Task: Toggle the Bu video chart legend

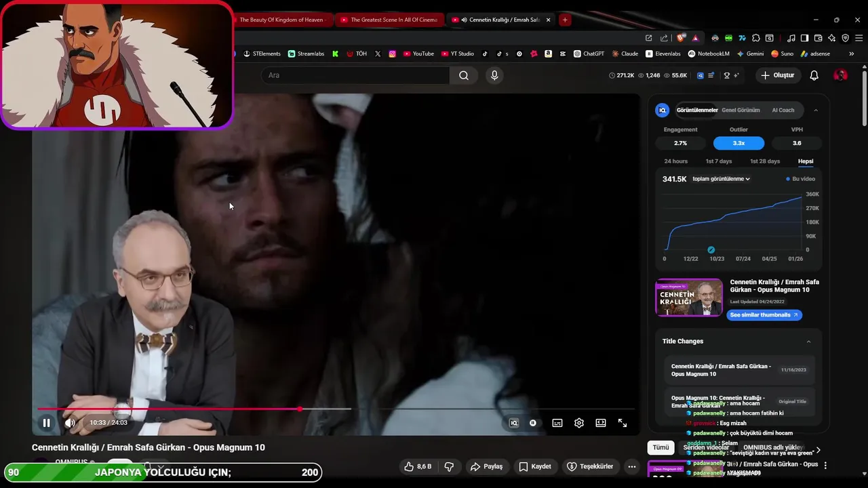Action: click(801, 179)
